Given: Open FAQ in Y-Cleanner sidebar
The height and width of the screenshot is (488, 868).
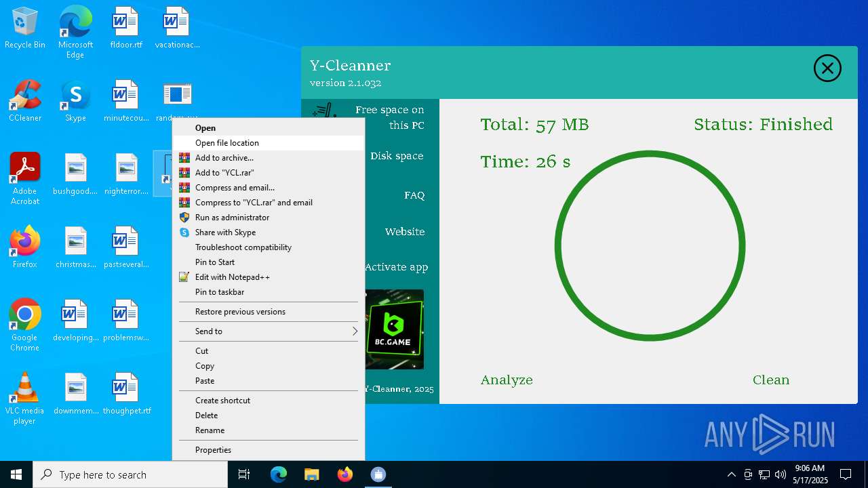Looking at the screenshot, I should tap(414, 195).
